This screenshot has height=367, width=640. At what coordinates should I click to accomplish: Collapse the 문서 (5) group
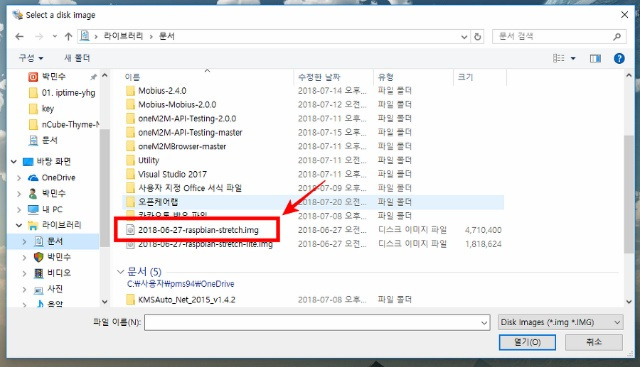[x=120, y=271]
